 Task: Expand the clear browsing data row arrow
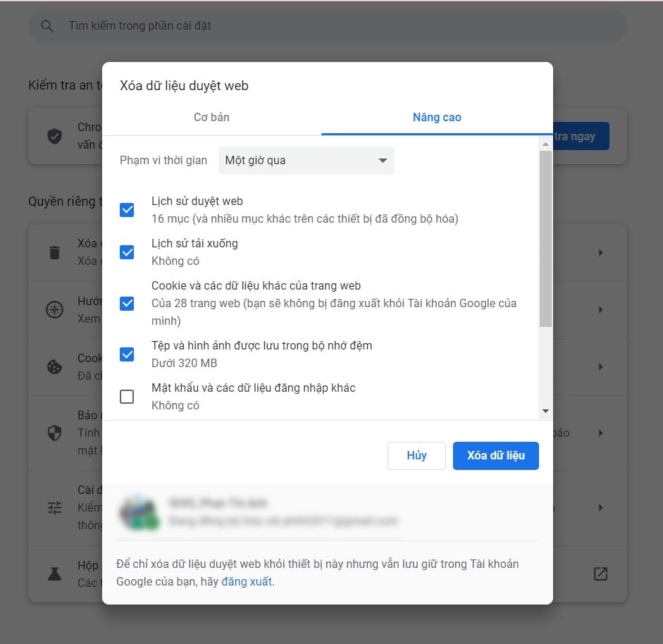click(x=600, y=252)
